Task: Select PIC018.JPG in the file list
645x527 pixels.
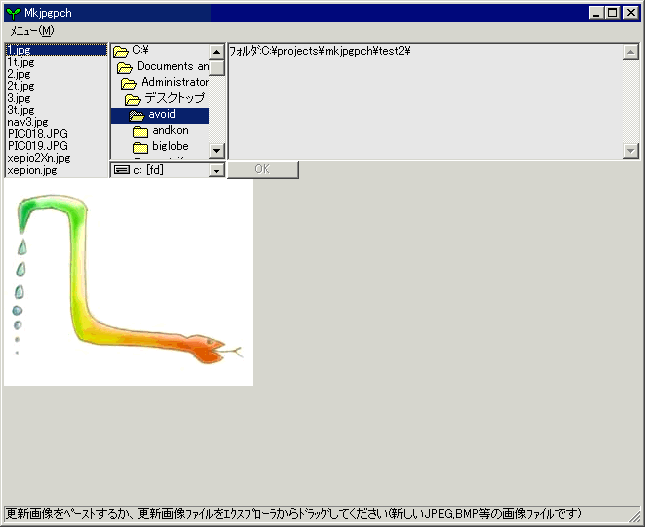Action: [x=37, y=134]
